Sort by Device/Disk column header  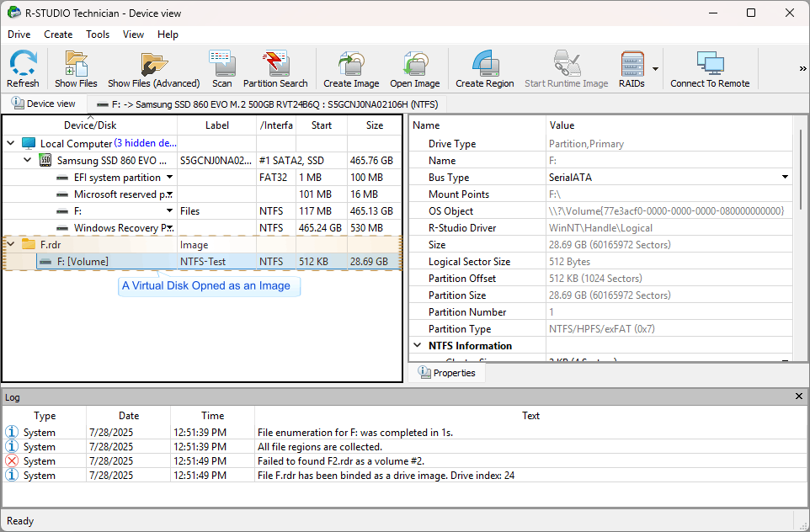(x=90, y=125)
